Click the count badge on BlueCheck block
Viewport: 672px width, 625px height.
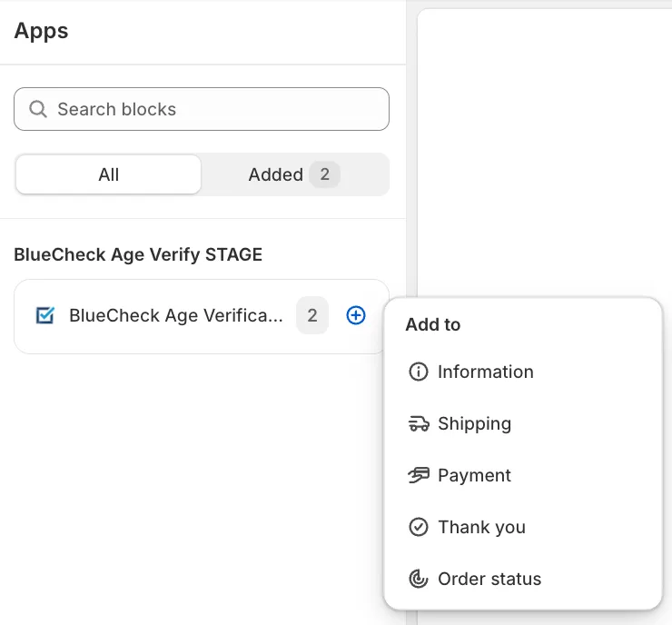tap(312, 315)
